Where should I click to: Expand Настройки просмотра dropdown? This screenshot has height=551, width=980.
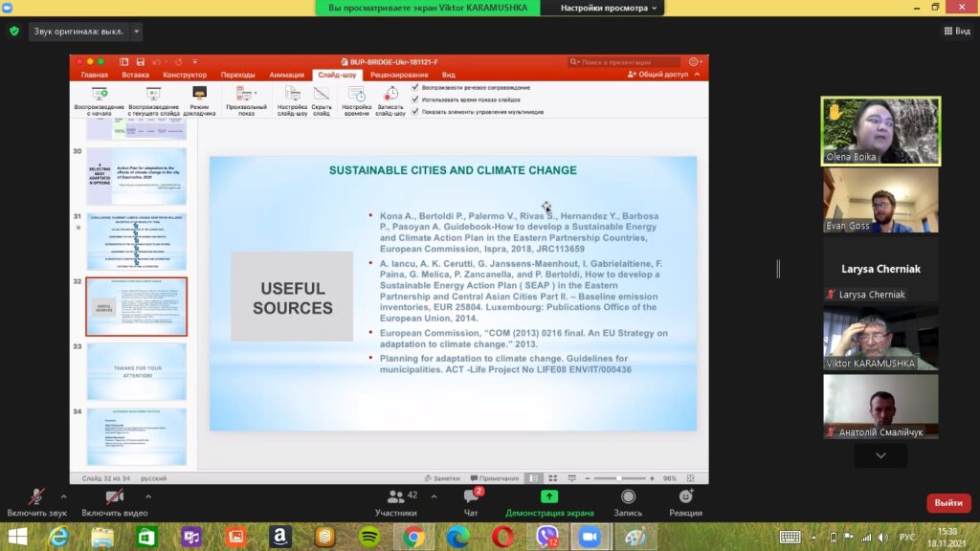point(655,8)
